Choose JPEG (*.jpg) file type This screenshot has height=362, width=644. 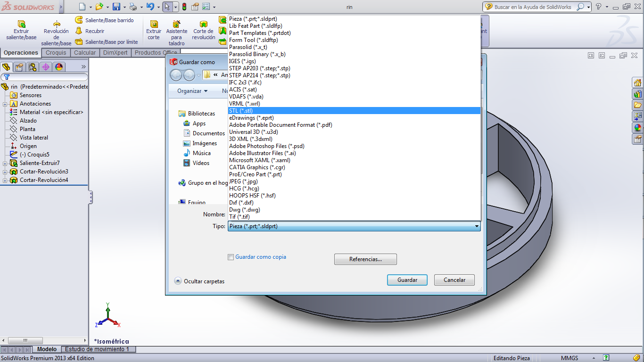click(x=354, y=181)
